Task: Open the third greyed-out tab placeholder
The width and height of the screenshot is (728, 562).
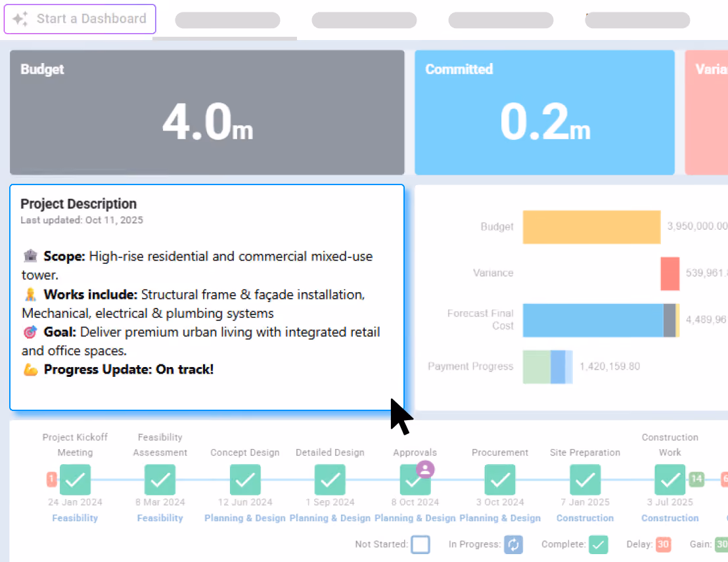Action: (501, 20)
